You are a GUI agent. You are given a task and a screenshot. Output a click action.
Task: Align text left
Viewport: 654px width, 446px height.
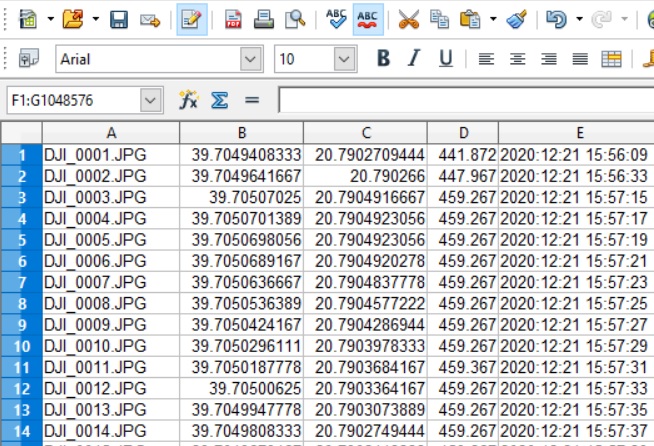point(486,59)
